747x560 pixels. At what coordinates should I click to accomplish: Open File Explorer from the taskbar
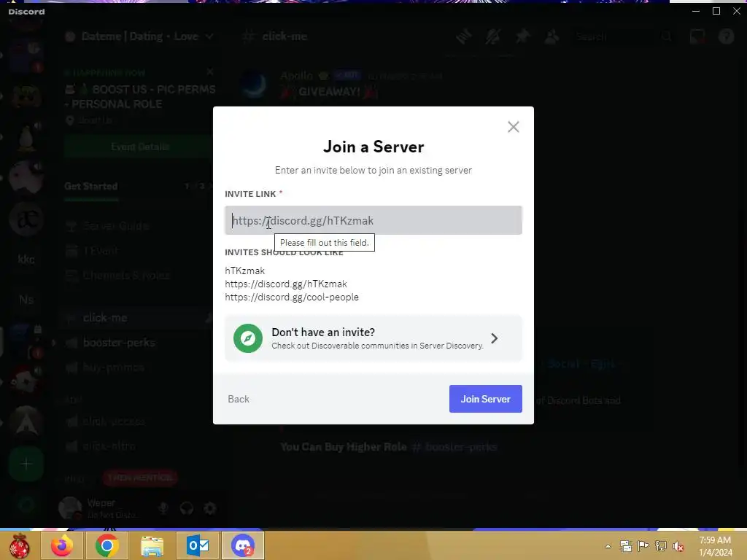point(152,545)
